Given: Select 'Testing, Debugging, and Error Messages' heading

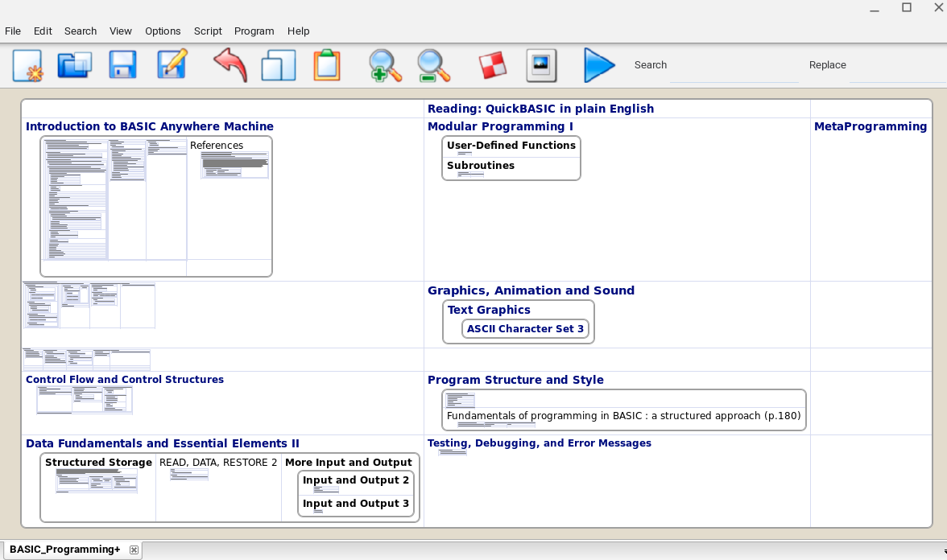Looking at the screenshot, I should point(540,443).
